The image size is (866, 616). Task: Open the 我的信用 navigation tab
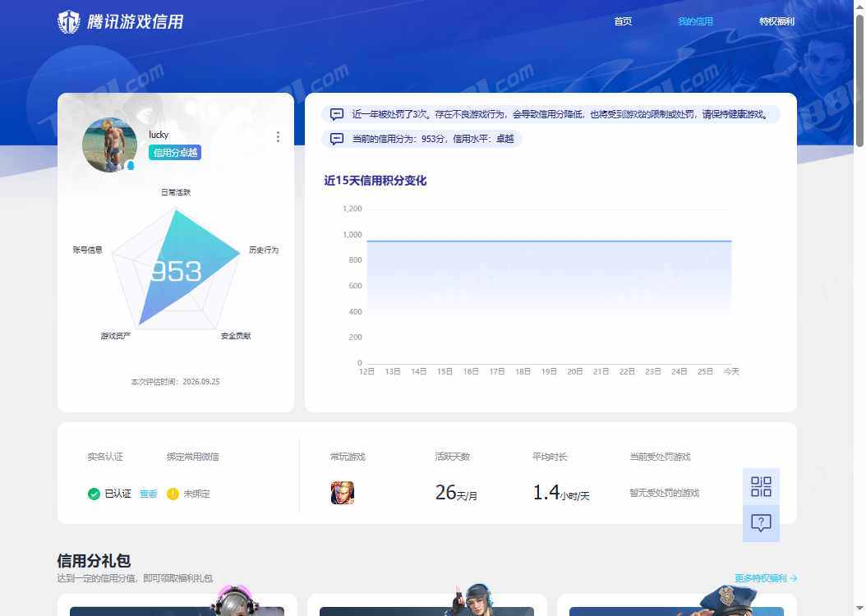(695, 21)
